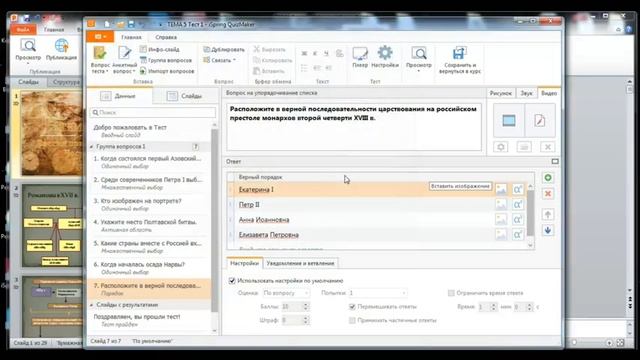Click the Вырезать button
The image size is (640, 360).
click(269, 49)
